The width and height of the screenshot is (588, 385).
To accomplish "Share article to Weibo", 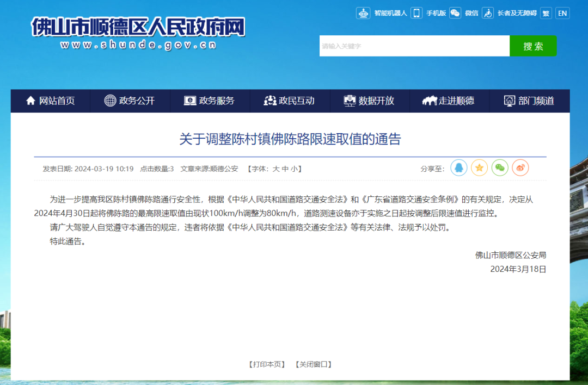I will [x=520, y=168].
